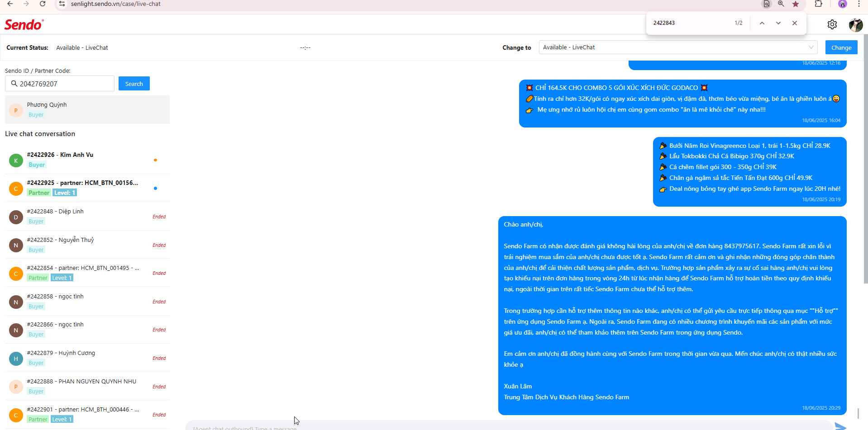
Task: Open conversation #2422858 - ngọc tình
Action: [87, 302]
